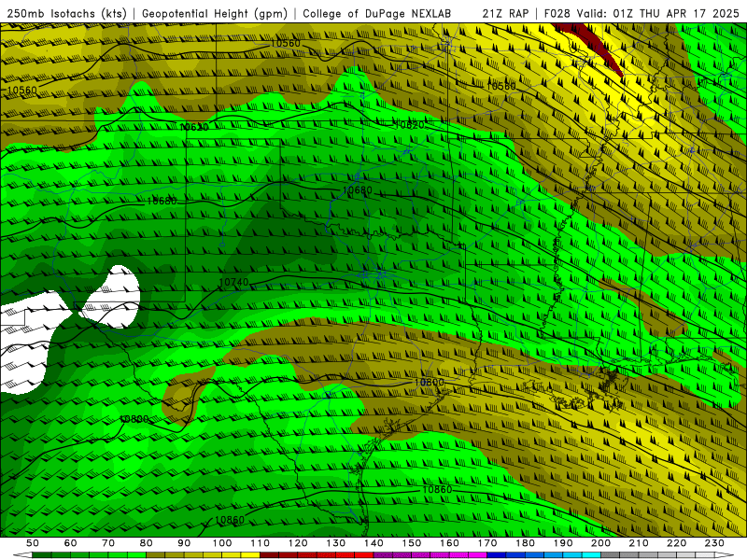747x560 pixels.
Task: Select the dark gray swatch starting at 200
Action: (x=611, y=555)
